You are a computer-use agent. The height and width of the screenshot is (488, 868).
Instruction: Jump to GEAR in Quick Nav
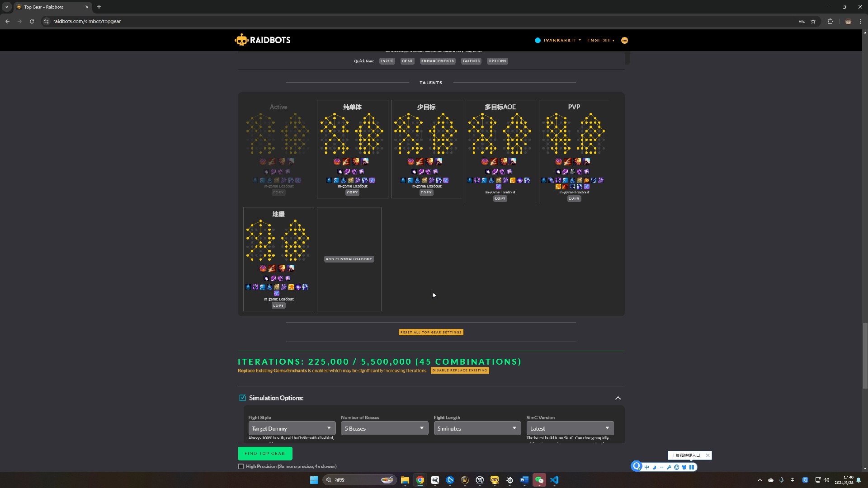point(407,61)
